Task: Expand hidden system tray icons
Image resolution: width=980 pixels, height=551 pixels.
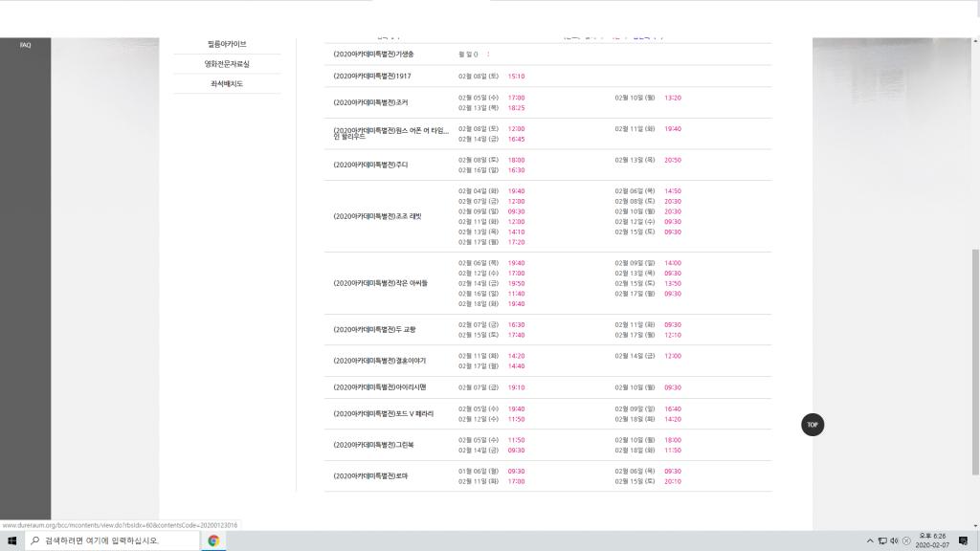Action: click(870, 541)
